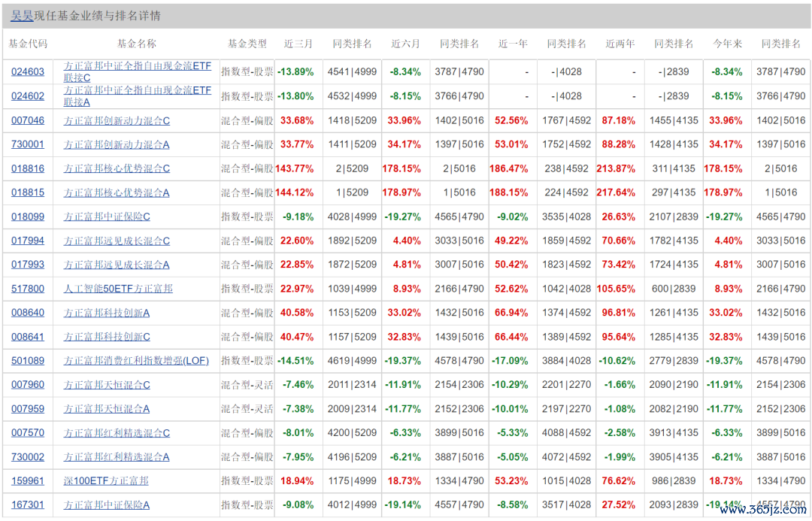Image resolution: width=812 pixels, height=521 pixels.
Task: Open fund code 007960 link
Action: 28,385
